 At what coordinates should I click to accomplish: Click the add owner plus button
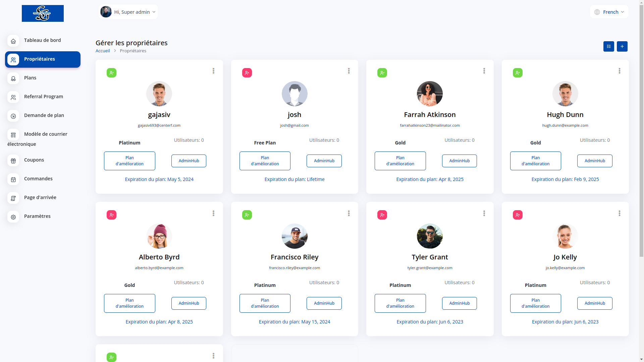[622, 46]
